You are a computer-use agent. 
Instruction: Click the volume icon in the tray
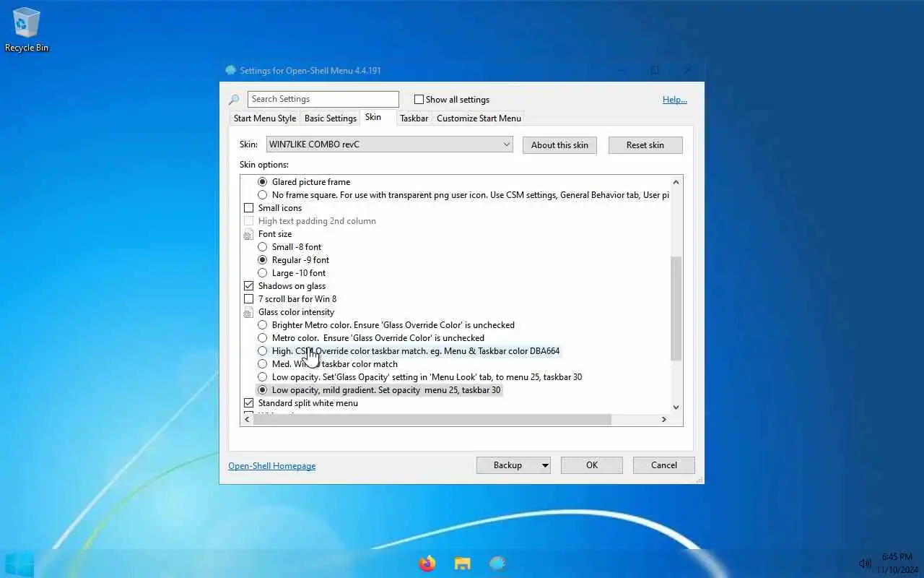point(865,564)
